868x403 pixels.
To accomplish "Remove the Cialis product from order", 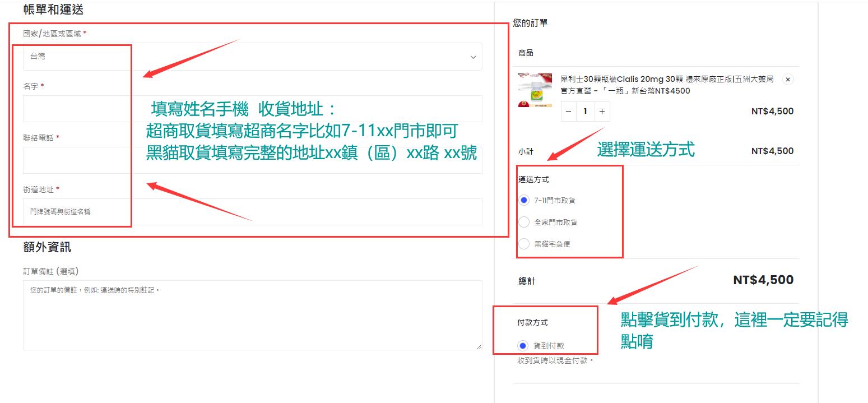I will (788, 80).
